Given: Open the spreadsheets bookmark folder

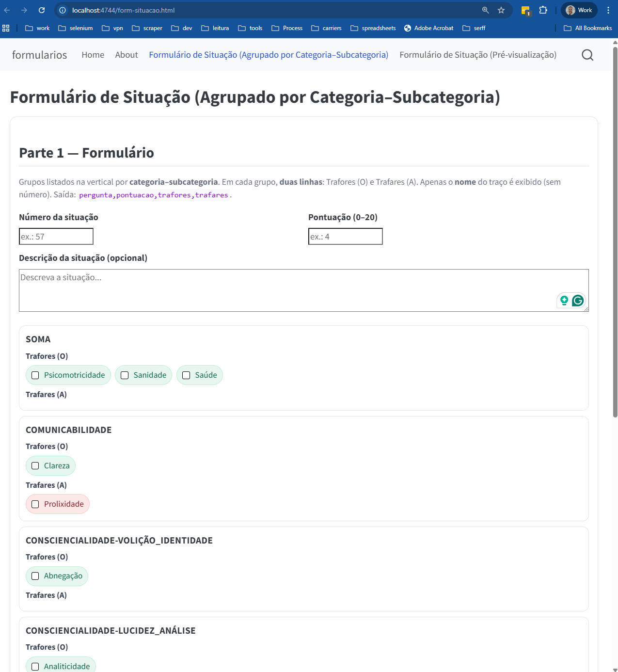Looking at the screenshot, I should point(373,28).
